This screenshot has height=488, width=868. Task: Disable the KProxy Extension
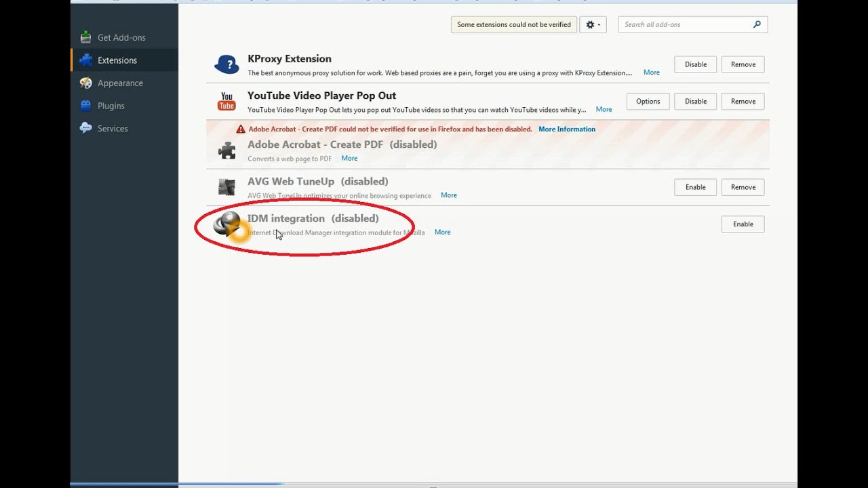695,64
